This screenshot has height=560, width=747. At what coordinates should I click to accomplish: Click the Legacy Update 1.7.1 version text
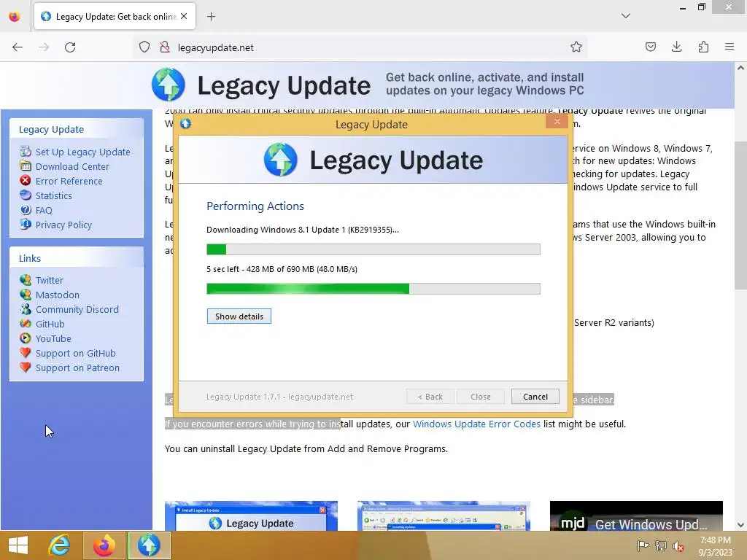click(x=279, y=396)
